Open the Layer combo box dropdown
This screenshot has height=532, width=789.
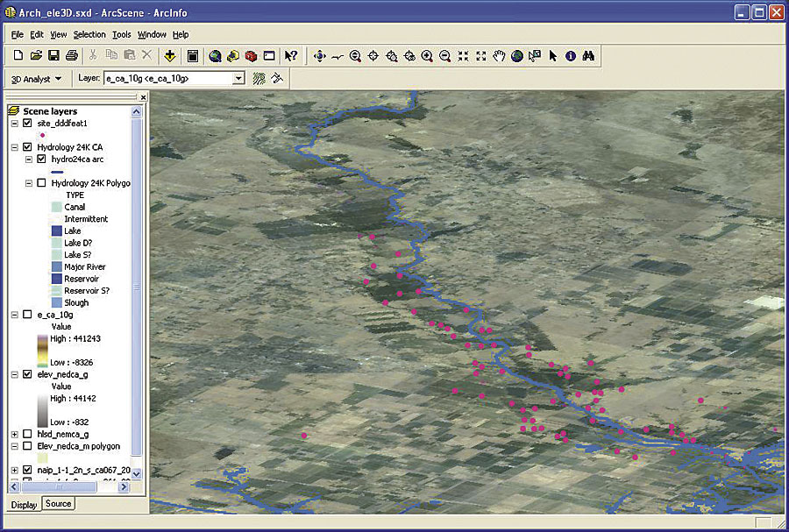pos(239,79)
